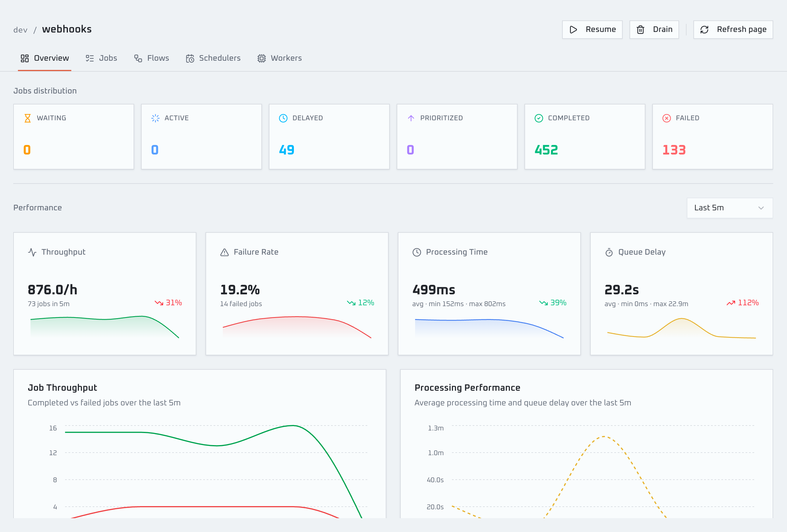Image resolution: width=787 pixels, height=532 pixels.
Task: Click the Failure Rate warning icon
Action: tap(225, 252)
